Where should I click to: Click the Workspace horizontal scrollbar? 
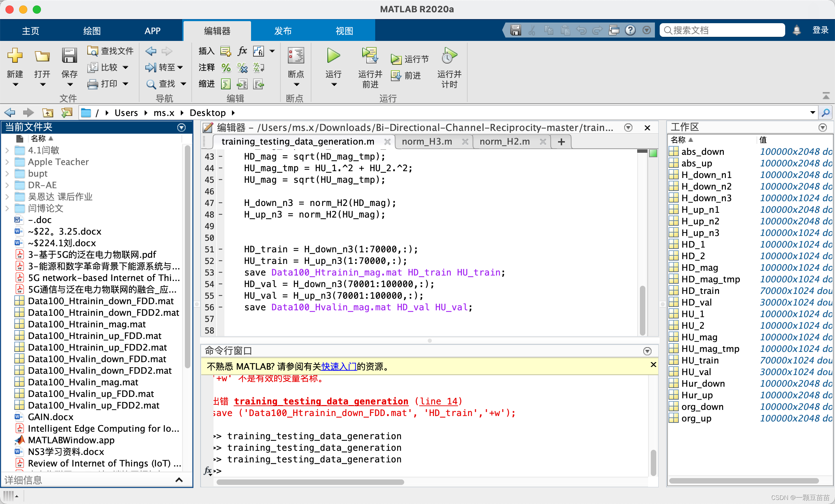(x=744, y=481)
